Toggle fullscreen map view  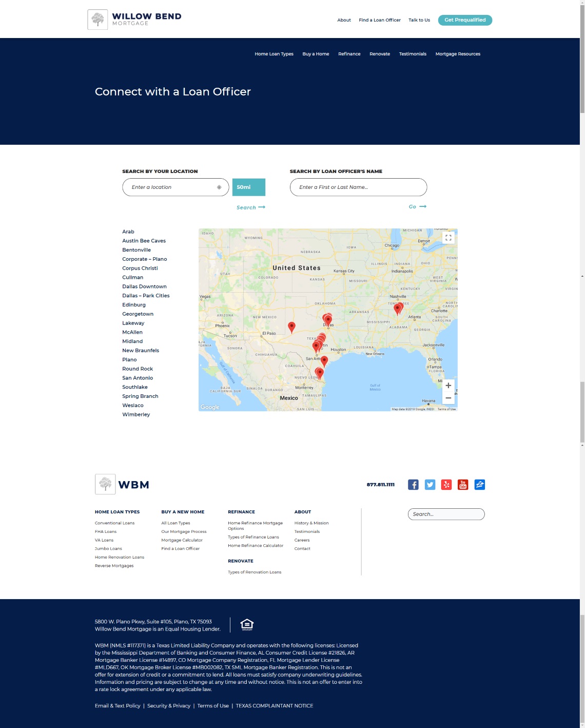[x=448, y=238]
